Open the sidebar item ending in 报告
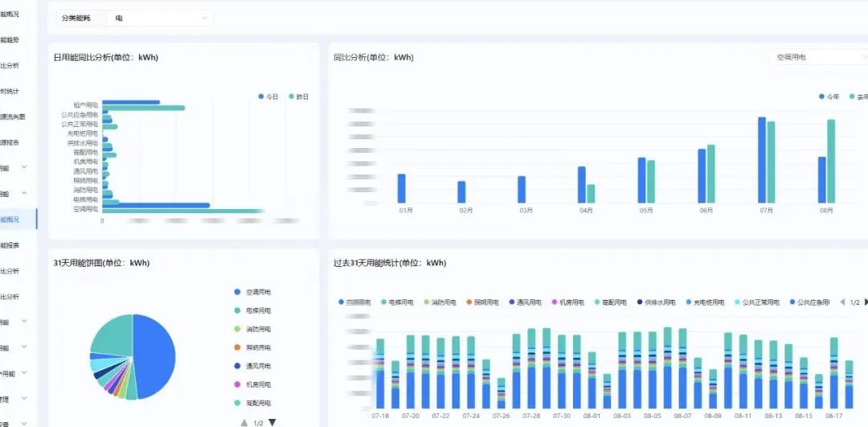The image size is (868, 427). point(10,142)
